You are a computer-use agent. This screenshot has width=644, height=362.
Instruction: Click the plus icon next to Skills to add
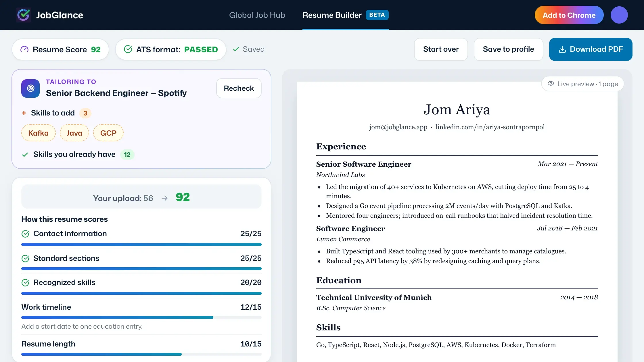[x=24, y=113]
